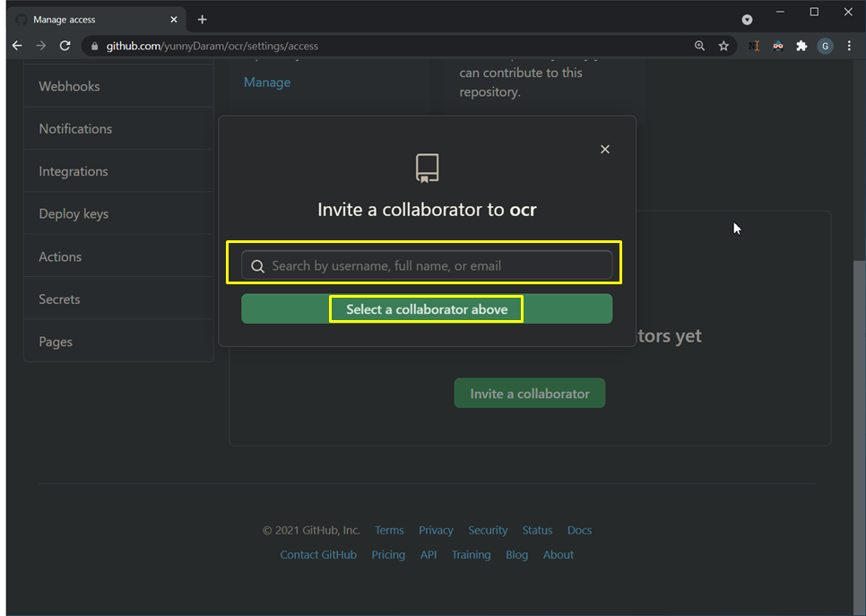Viewport: 866px width, 616px height.
Task: Open Integrations settings in sidebar
Action: coord(118,171)
